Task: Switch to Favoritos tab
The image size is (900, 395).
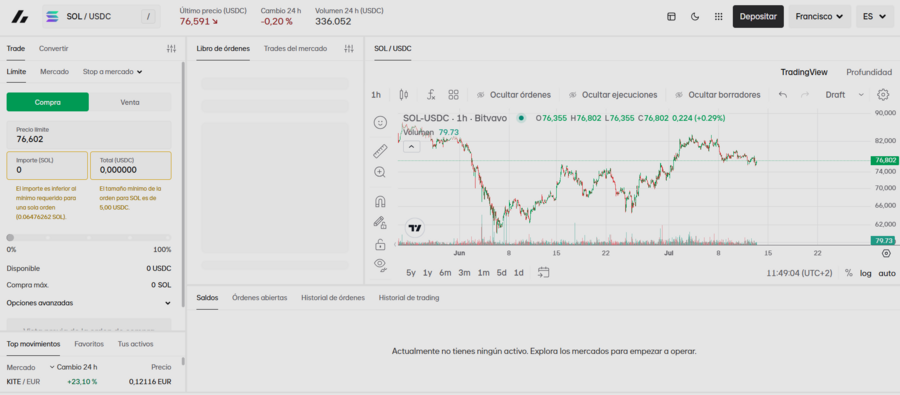Action: [x=89, y=344]
